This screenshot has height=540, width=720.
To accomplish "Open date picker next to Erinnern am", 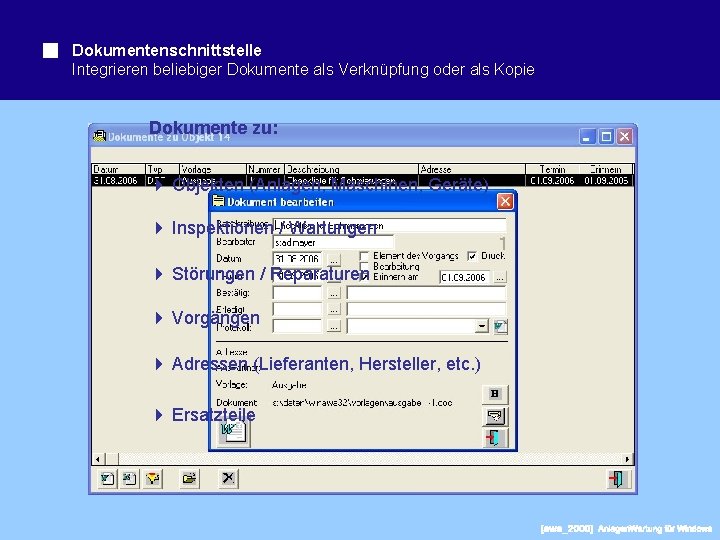I will [500, 277].
